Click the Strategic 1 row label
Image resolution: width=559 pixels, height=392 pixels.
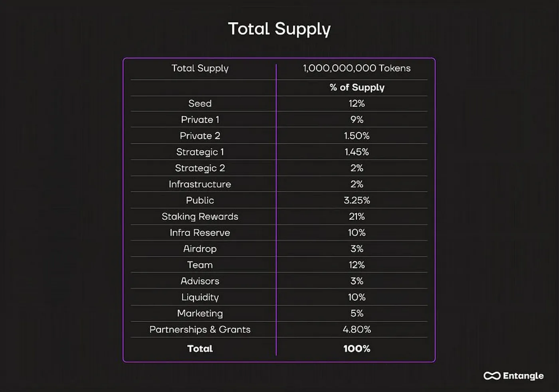[200, 152]
